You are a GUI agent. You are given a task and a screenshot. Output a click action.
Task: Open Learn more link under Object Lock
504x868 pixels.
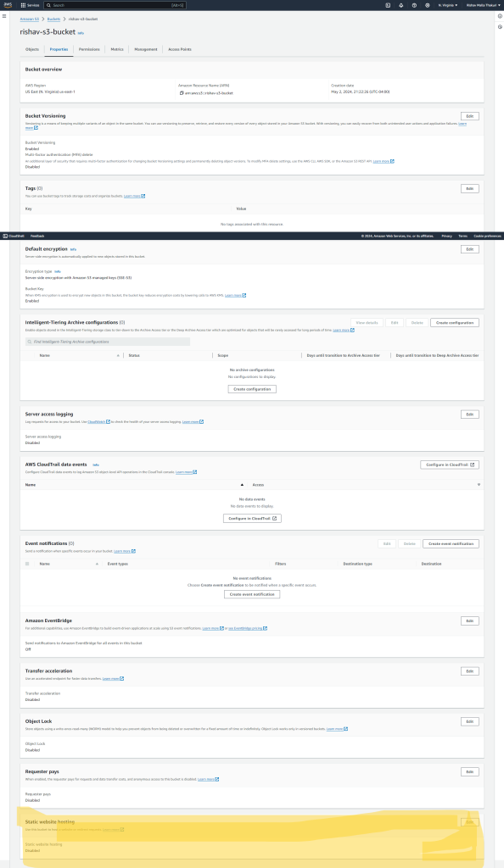[337, 729]
